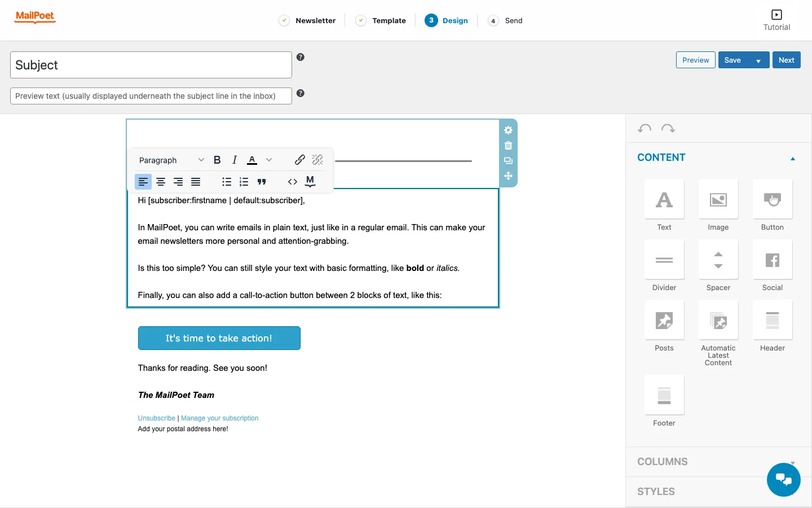The height and width of the screenshot is (508, 812).
Task: Go to the Send step
Action: (505, 20)
